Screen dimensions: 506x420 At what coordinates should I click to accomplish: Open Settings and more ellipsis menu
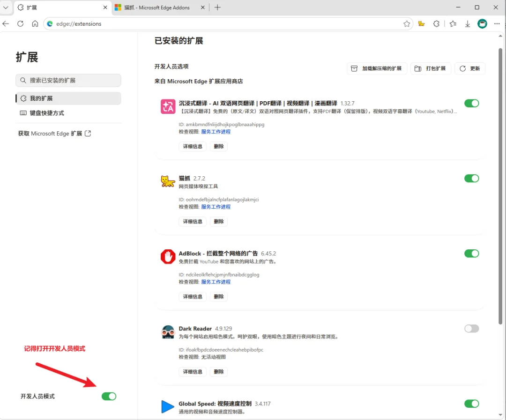[x=497, y=23]
